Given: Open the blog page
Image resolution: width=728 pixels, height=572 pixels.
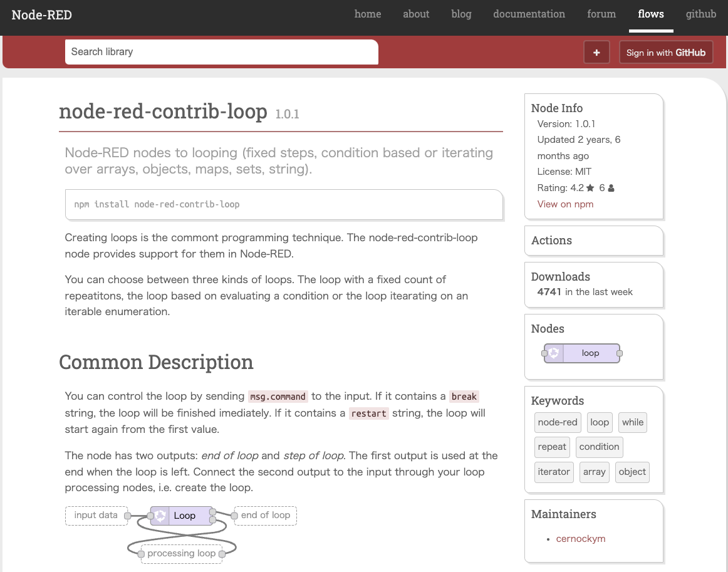Looking at the screenshot, I should [x=461, y=14].
